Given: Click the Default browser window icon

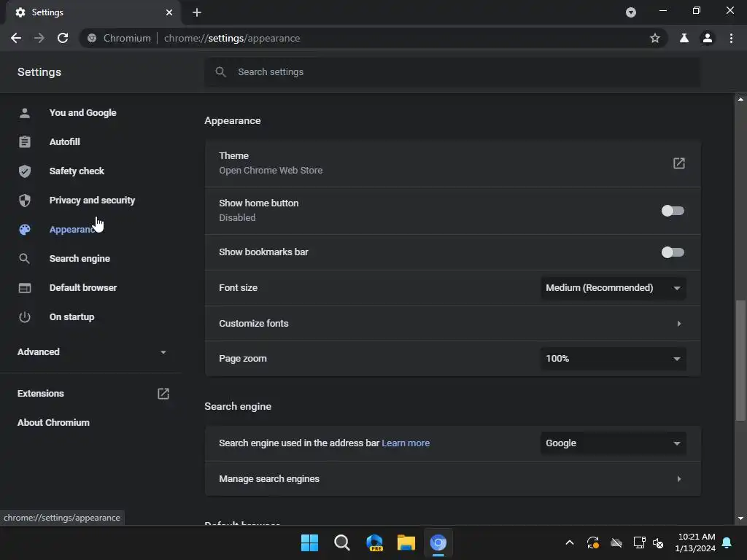Looking at the screenshot, I should [x=25, y=287].
